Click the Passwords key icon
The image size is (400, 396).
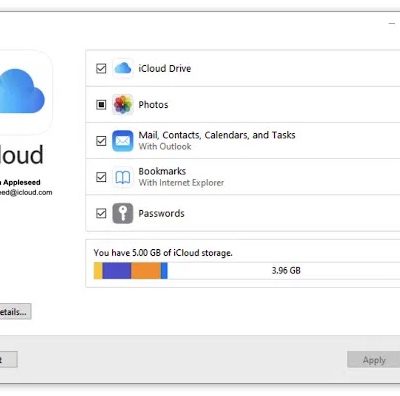123,213
